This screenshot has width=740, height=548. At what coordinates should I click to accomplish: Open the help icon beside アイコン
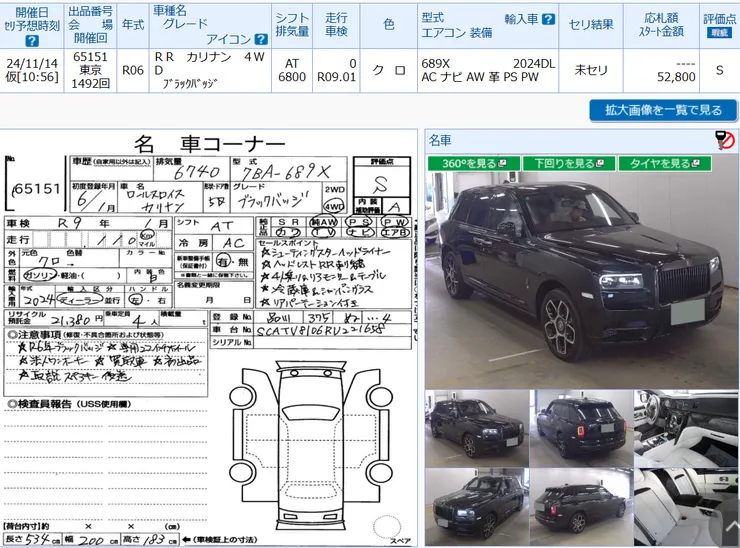261,40
